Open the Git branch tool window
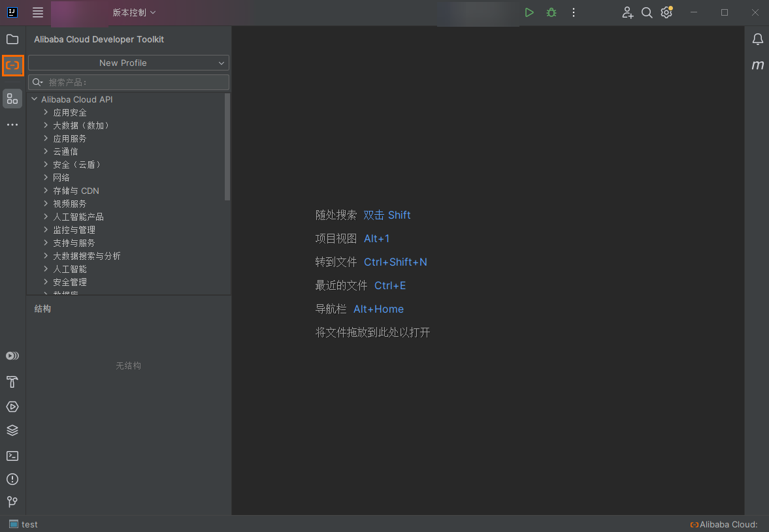The image size is (769, 532). [12, 501]
